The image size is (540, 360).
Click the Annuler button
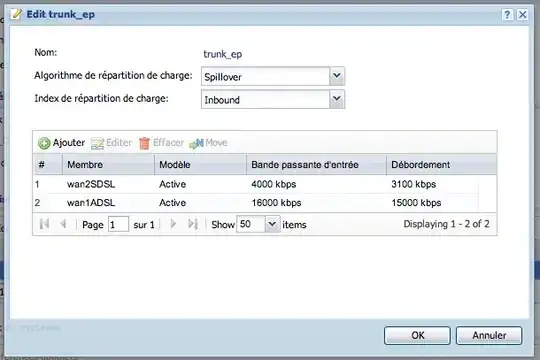click(489, 336)
